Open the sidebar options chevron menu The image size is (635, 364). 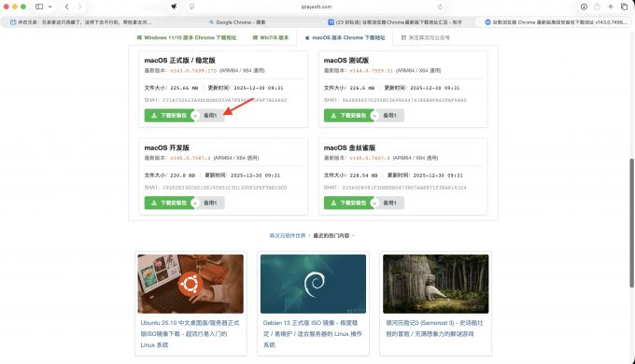[x=49, y=7]
